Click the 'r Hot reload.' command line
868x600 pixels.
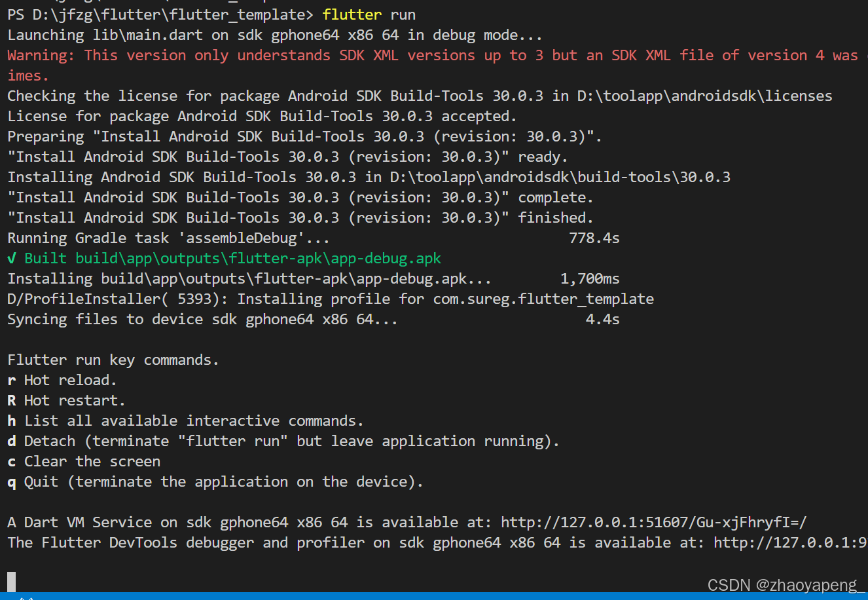point(62,380)
